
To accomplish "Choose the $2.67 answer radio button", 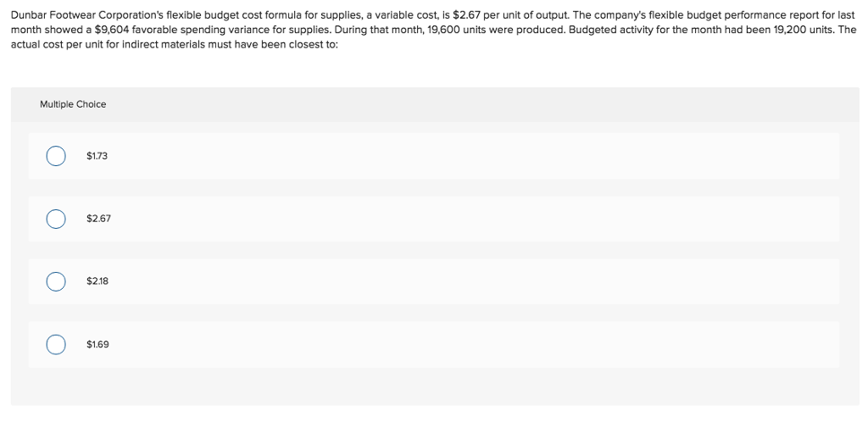I will [x=56, y=219].
